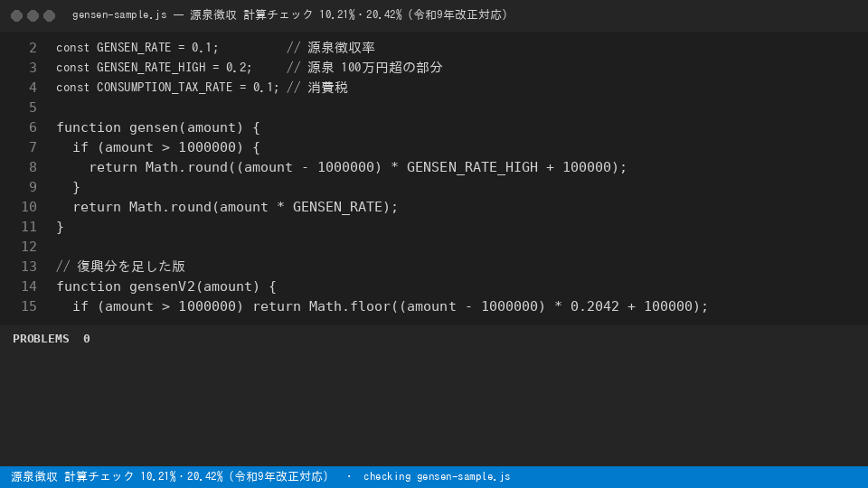
Task: Click 'function gensenV2(amount) {' line
Action: [x=166, y=287]
